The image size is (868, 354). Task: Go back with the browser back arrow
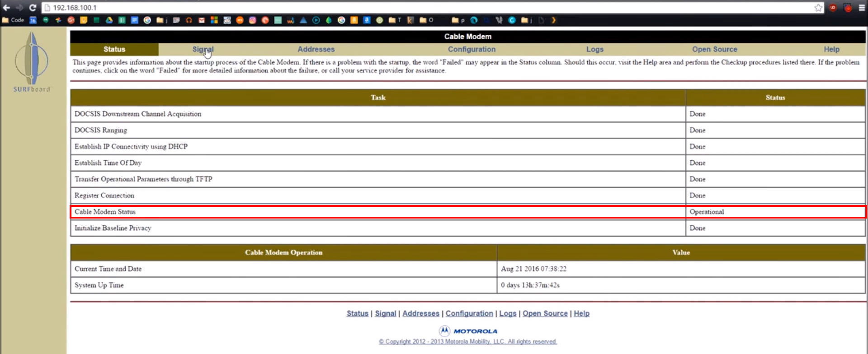(6, 8)
